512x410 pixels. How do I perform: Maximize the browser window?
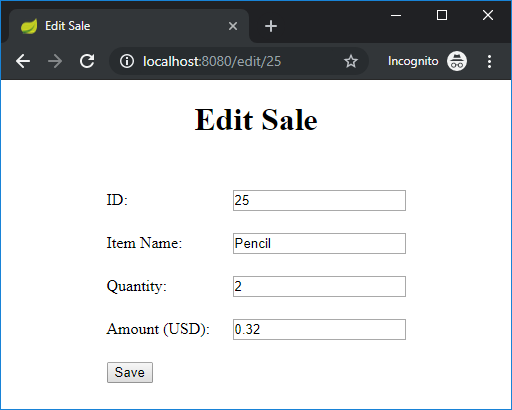(442, 15)
